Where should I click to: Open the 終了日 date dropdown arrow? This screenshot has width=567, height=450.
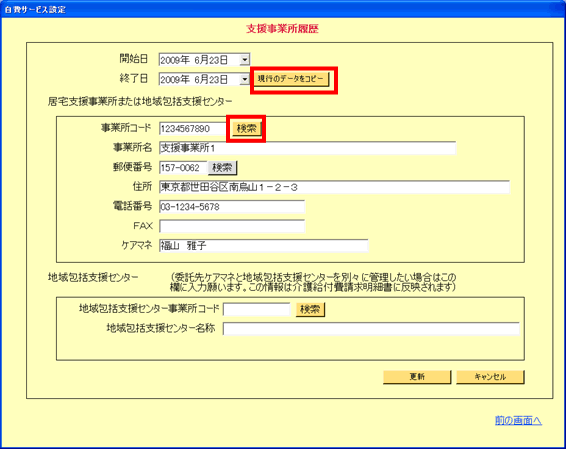(x=245, y=79)
